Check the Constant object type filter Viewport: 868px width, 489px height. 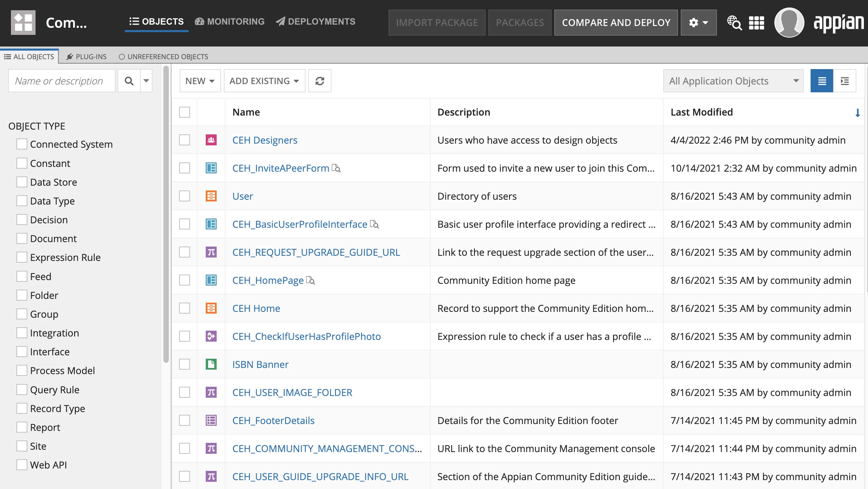[22, 163]
